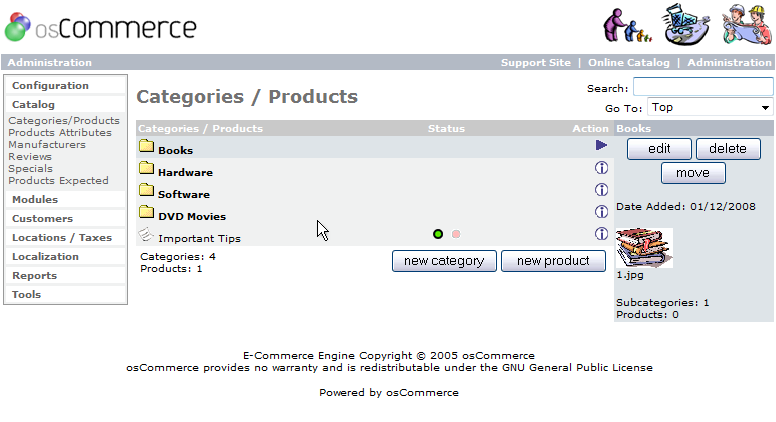Image resolution: width=776 pixels, height=422 pixels.
Task: Expand the Configuration menu section
Action: pyautogui.click(x=50, y=86)
